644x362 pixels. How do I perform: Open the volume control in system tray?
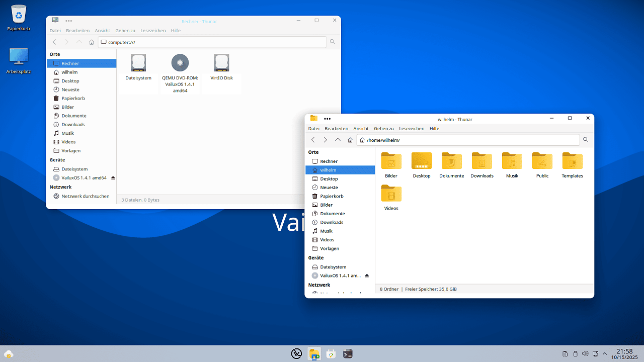tap(585, 353)
